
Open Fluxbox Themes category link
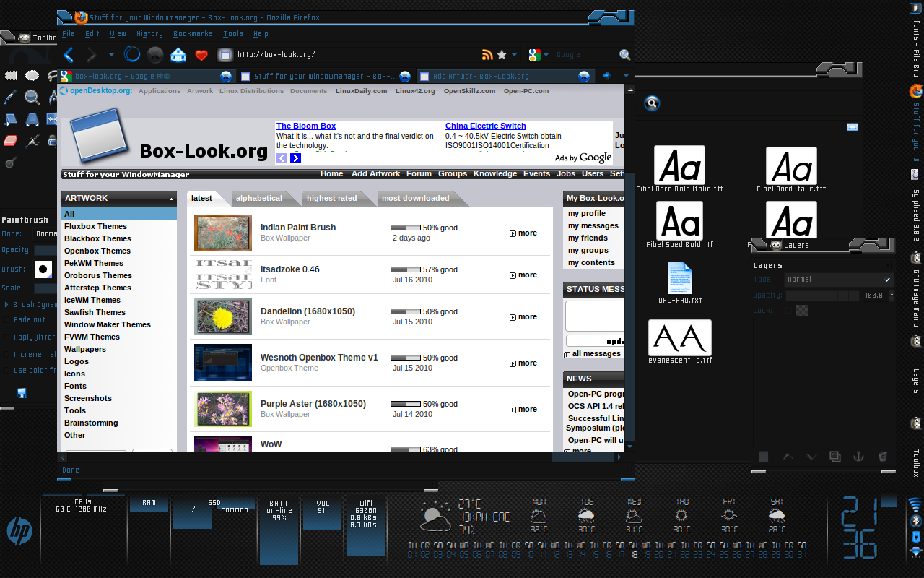tap(95, 226)
